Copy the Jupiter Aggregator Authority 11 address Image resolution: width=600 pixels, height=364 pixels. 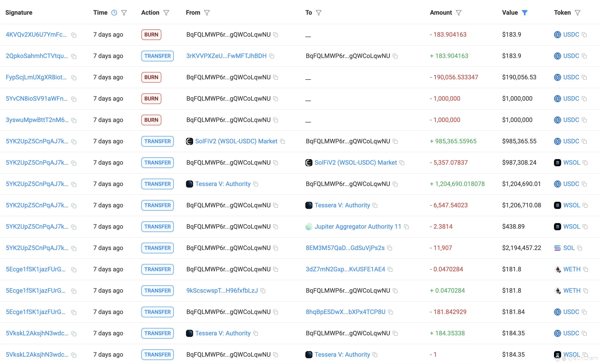click(x=406, y=227)
